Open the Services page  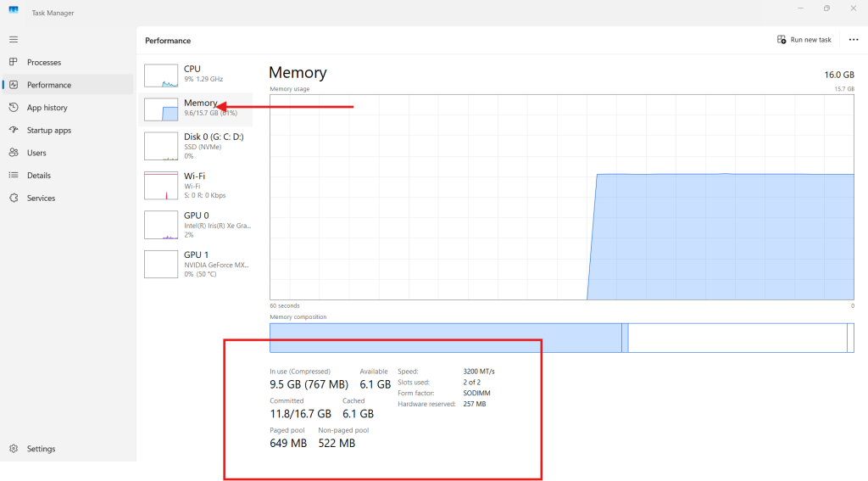[41, 198]
